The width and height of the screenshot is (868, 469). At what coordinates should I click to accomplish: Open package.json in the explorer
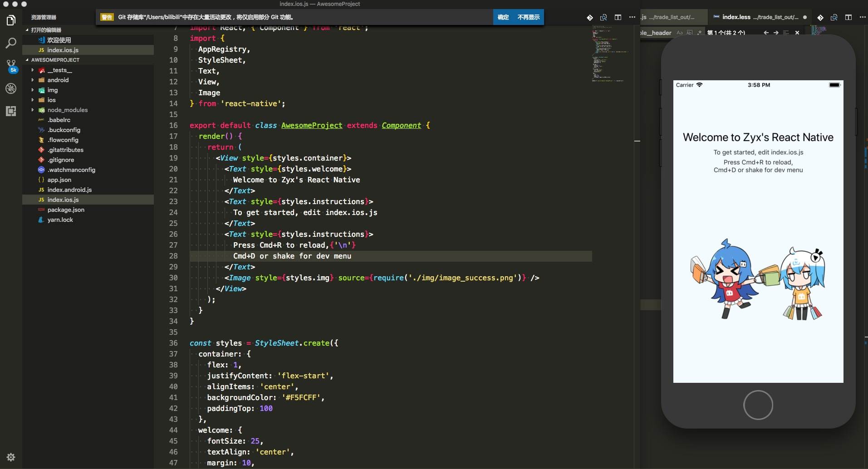click(66, 210)
